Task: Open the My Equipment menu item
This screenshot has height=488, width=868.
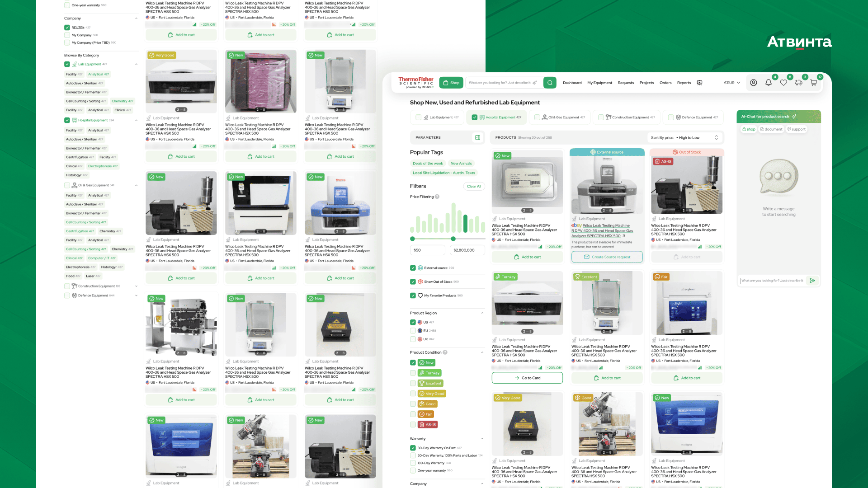Action: 599,83
